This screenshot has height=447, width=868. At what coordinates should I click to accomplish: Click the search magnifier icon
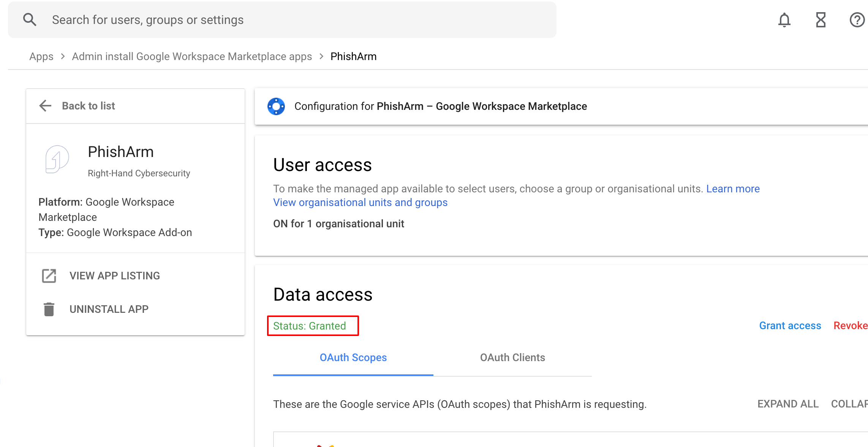coord(30,20)
